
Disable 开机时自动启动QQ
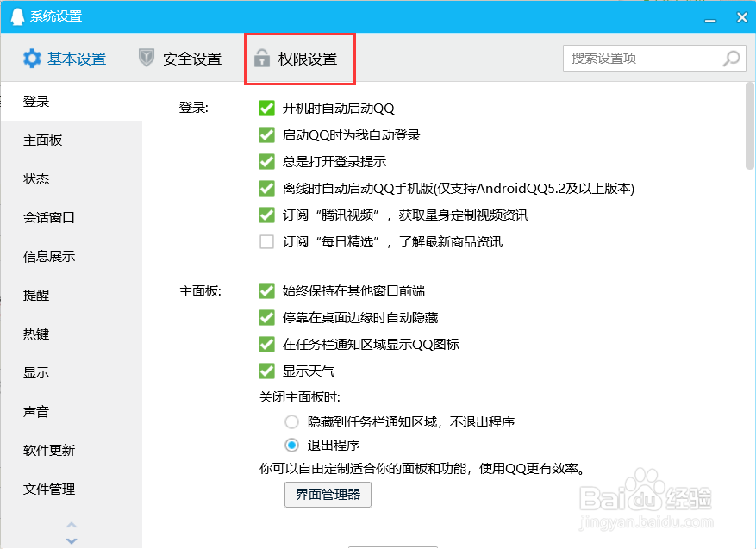click(266, 109)
